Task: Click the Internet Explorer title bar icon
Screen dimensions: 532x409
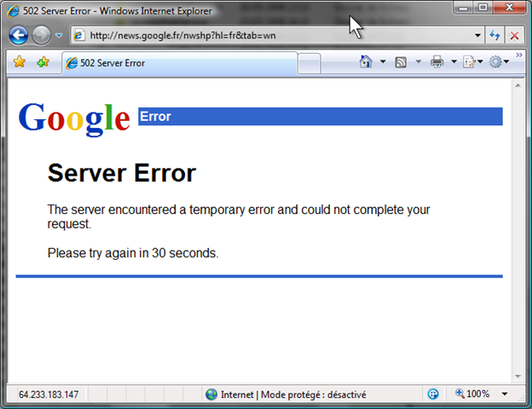Action: (14, 11)
